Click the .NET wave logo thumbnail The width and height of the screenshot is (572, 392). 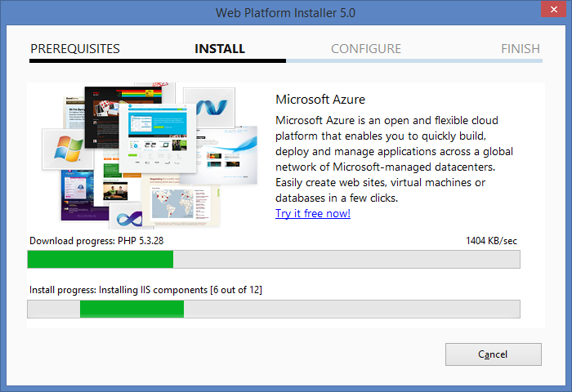click(209, 108)
